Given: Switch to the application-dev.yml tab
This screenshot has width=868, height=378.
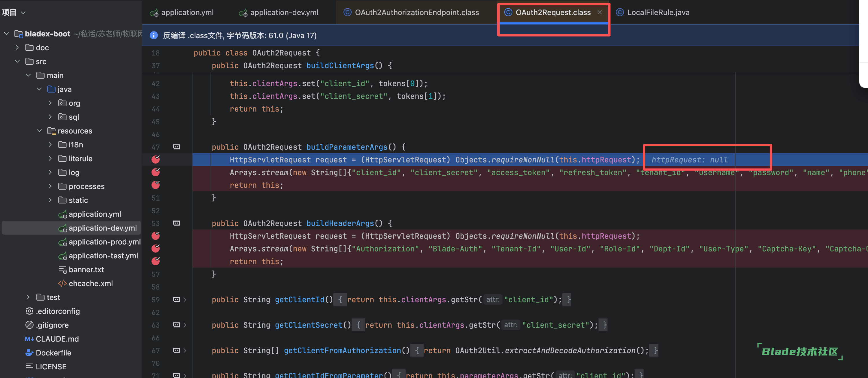Looking at the screenshot, I should tap(279, 12).
